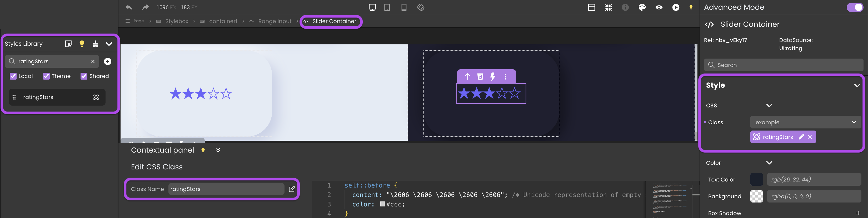Screen dimensions: 868x218
Task: Select the ratingStars style in library list
Action: [57, 97]
